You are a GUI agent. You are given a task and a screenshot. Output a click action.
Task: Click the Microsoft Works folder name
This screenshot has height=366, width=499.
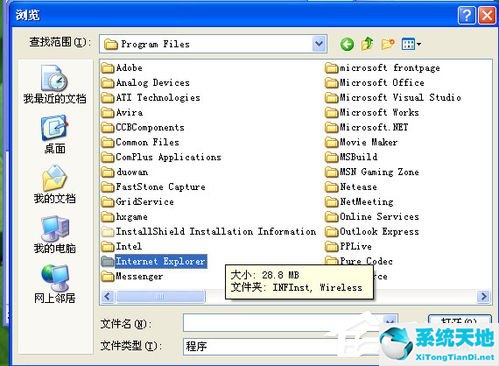[379, 113]
